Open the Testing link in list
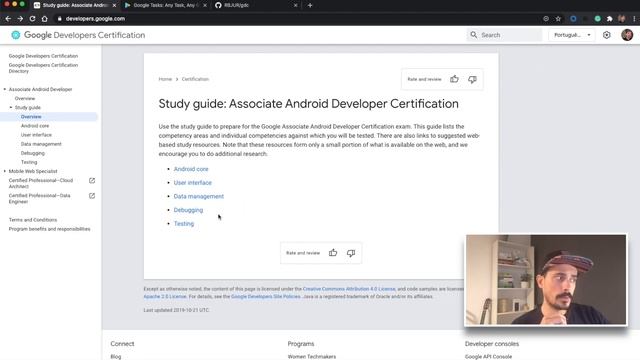The image size is (640, 360). point(184,224)
